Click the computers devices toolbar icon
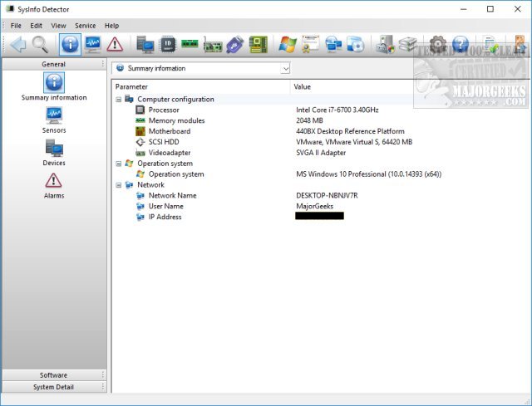Image resolution: width=532 pixels, height=406 pixels. coord(145,44)
